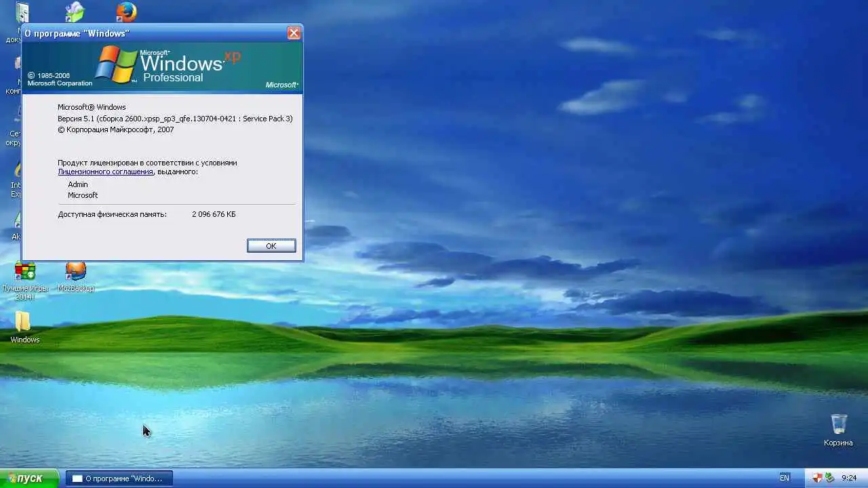Click the "© Корпорация Майкрософт, 2007" text
This screenshot has width=868, height=488.
coord(115,129)
